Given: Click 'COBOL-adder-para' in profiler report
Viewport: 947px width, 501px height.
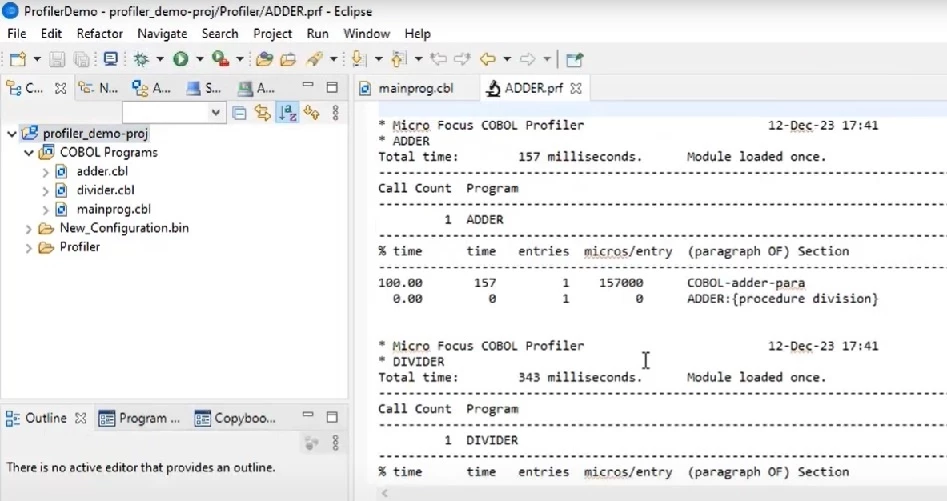Looking at the screenshot, I should tap(746, 282).
